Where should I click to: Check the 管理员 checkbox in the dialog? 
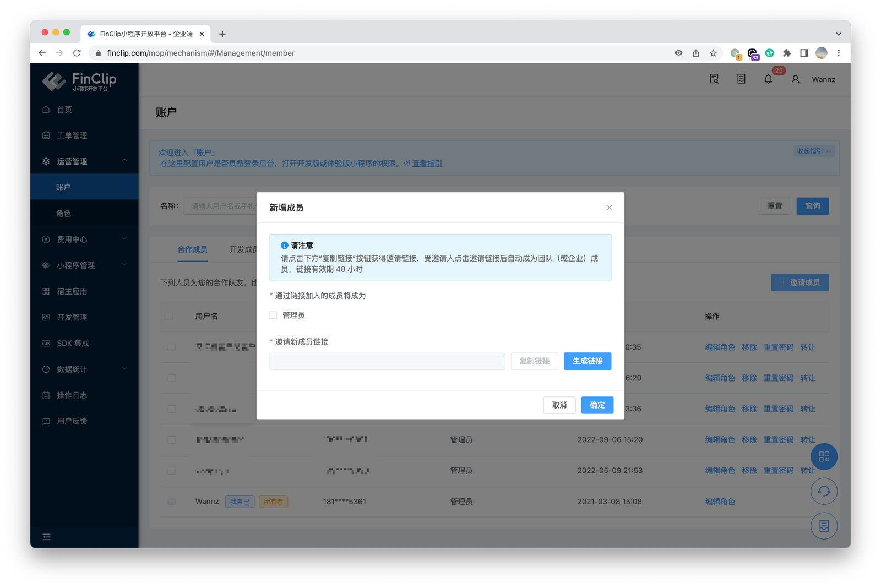(273, 315)
